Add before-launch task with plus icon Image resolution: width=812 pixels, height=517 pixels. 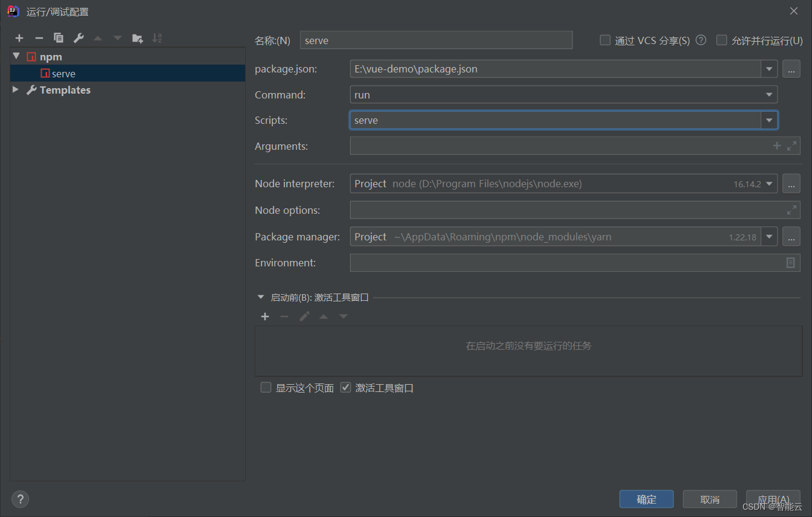[x=264, y=316]
